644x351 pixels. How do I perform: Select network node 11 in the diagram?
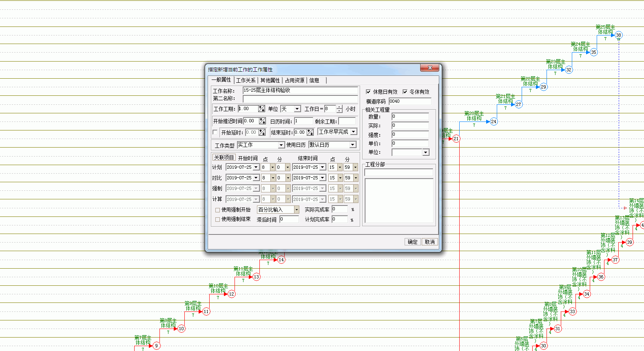coord(206,311)
